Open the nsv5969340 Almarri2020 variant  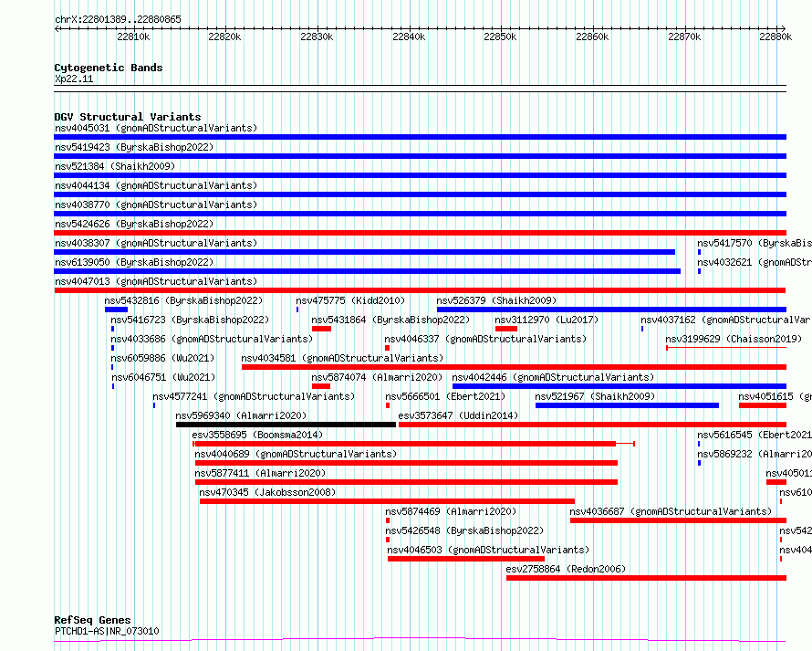[241, 415]
